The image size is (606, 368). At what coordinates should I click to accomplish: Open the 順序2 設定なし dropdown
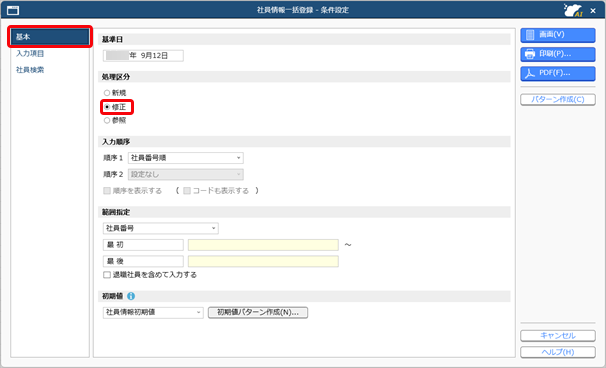[x=186, y=174]
